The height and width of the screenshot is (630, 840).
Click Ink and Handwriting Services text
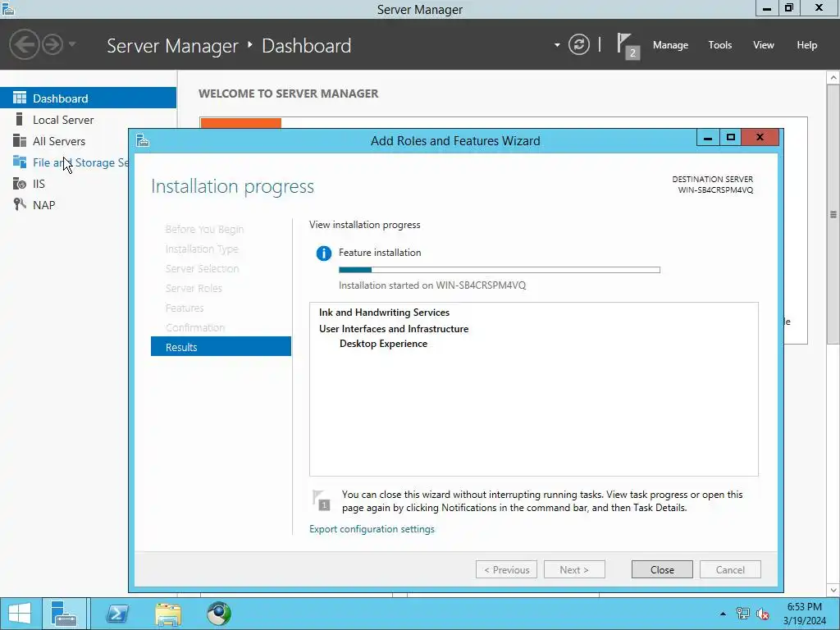pyautogui.click(x=384, y=313)
